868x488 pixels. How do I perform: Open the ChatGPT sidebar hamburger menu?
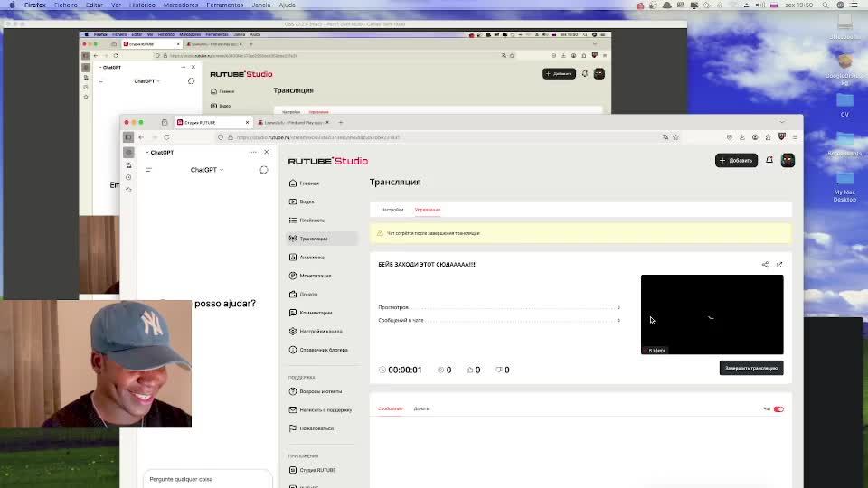coord(148,170)
